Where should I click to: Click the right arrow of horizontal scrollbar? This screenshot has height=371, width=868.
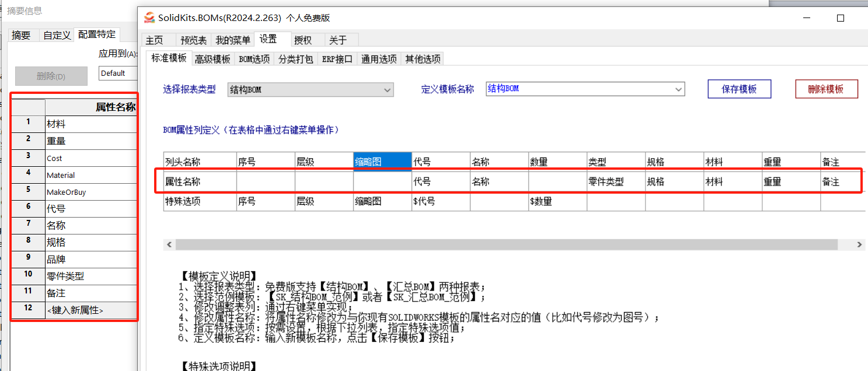[859, 244]
